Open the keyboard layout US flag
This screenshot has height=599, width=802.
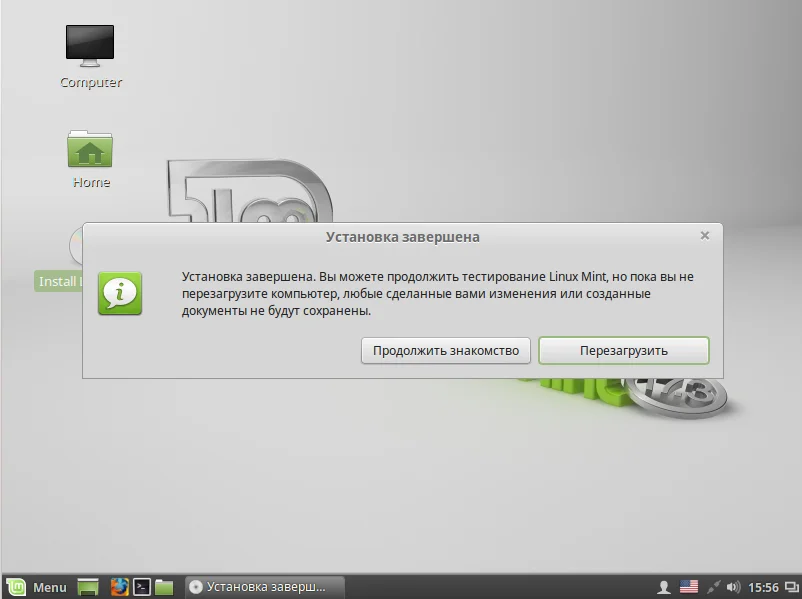click(688, 586)
